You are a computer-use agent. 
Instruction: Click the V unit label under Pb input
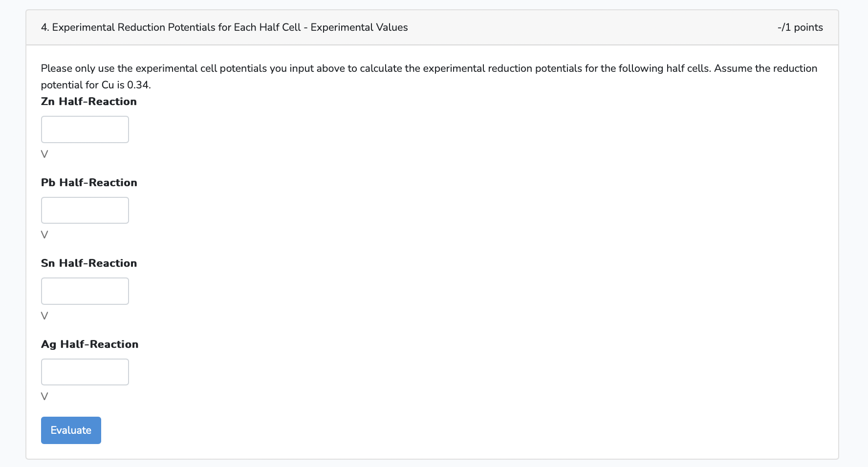44,234
